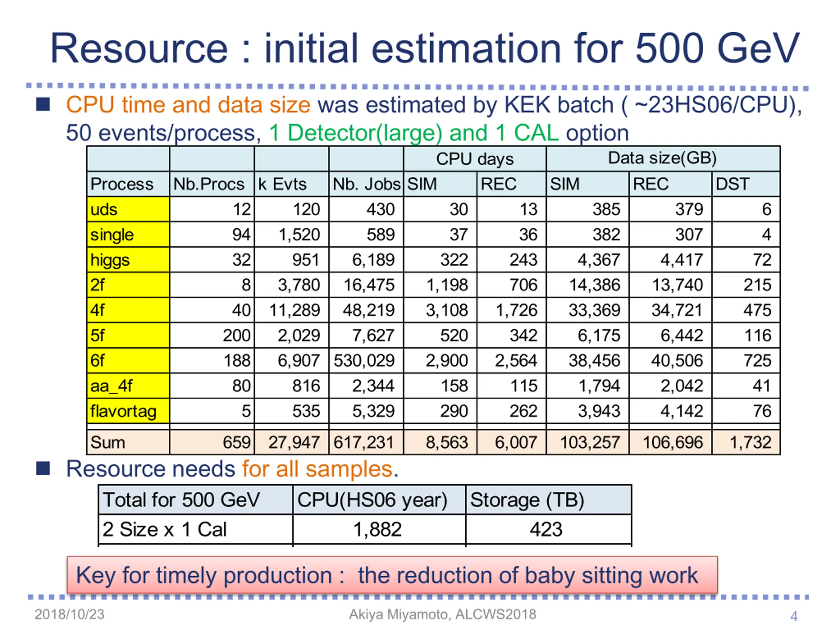Select the 'Akiya Miyamoto, ALCWS2018' footer text

[x=442, y=614]
